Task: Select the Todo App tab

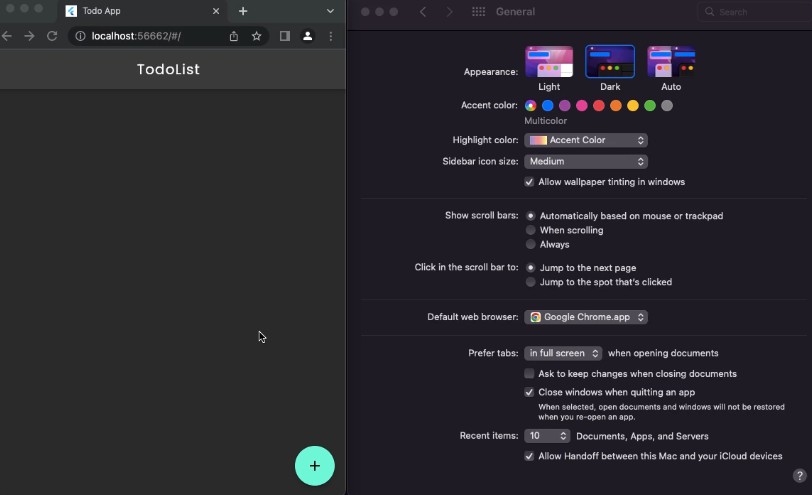Action: click(142, 11)
